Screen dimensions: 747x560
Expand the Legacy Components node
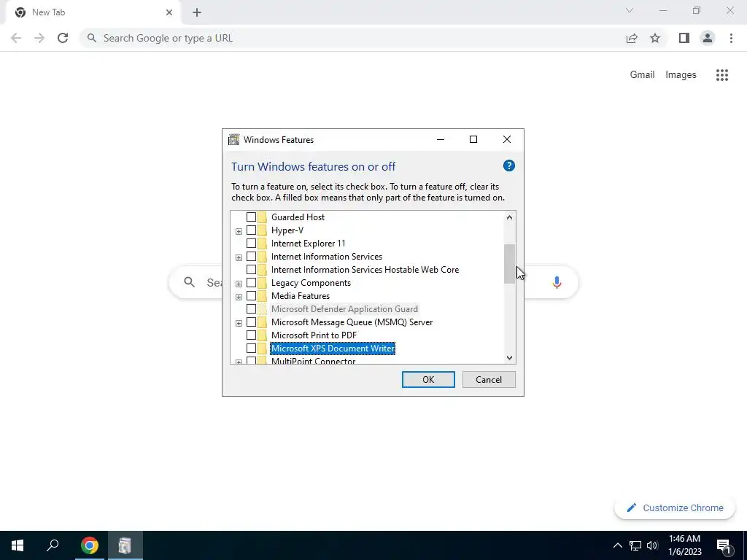[x=239, y=284]
